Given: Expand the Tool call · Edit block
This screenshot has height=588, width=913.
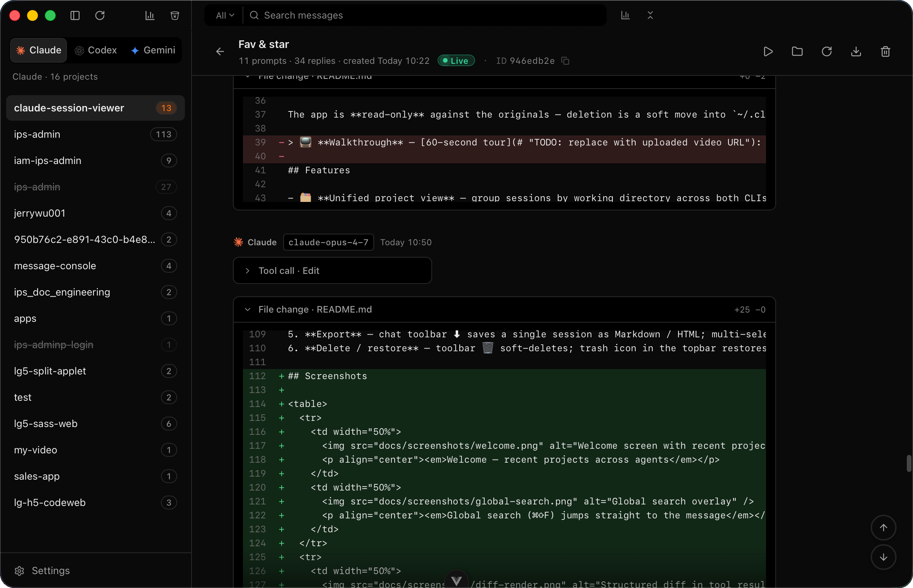Looking at the screenshot, I should (332, 270).
